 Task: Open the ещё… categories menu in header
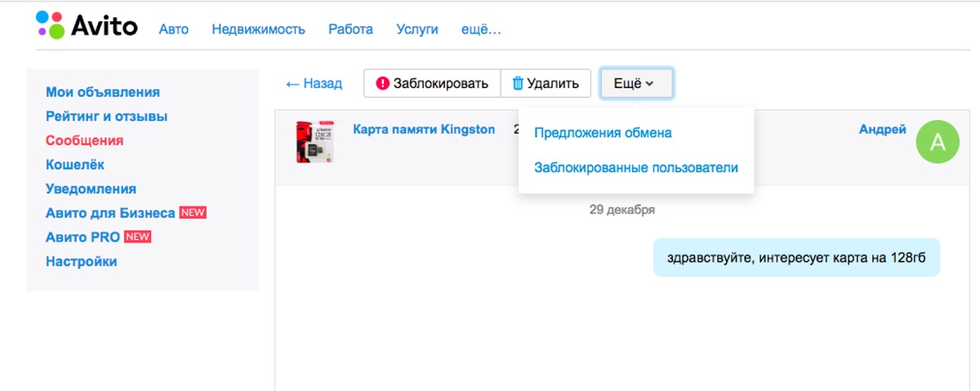(481, 29)
